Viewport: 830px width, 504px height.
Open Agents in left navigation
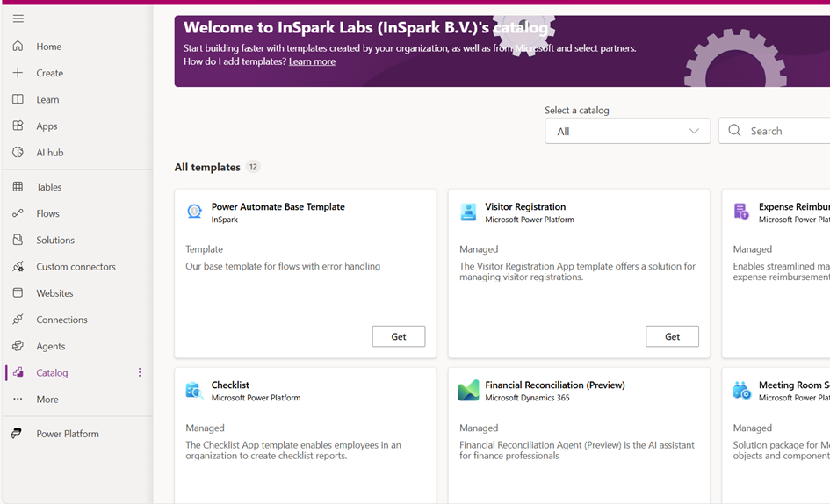(x=51, y=346)
